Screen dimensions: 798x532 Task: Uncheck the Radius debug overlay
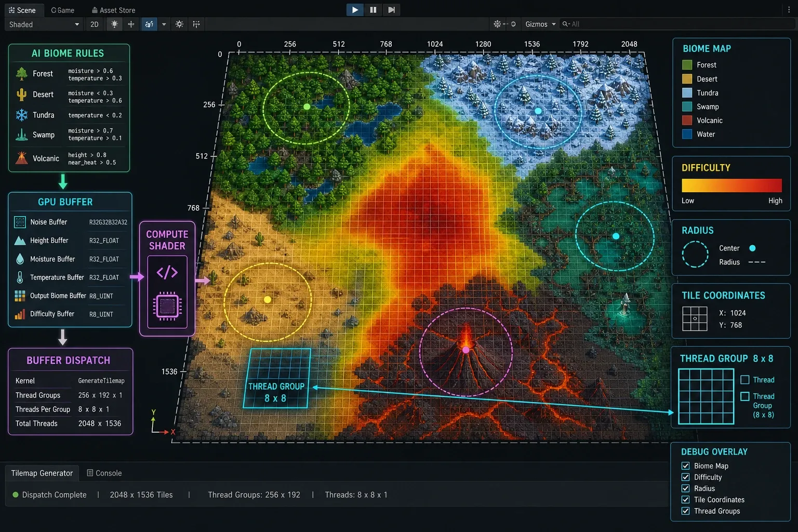point(686,488)
